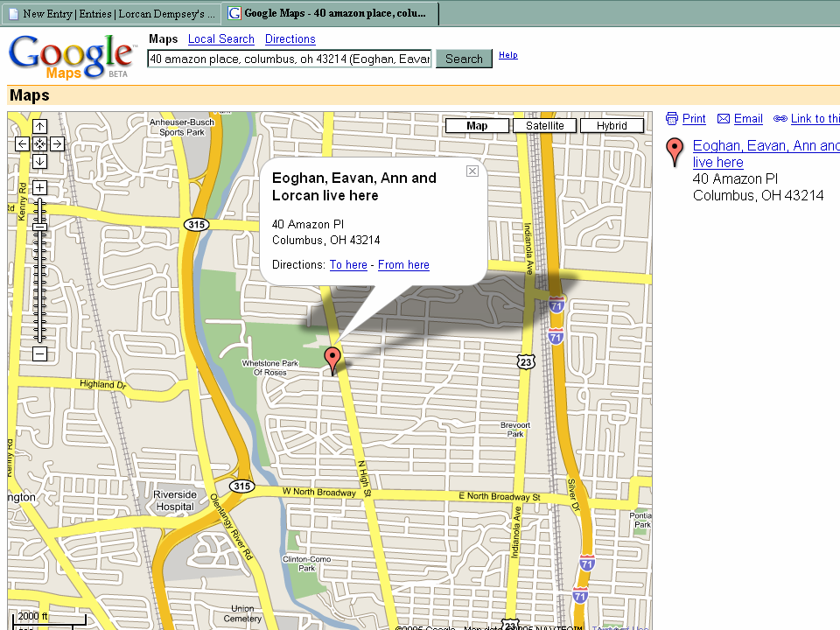This screenshot has width=840, height=630.
Task: Open the Help link
Action: coord(507,55)
